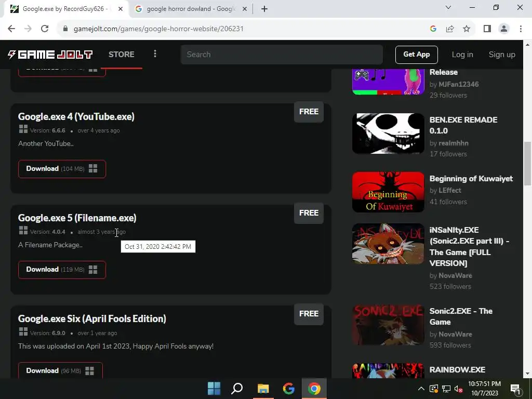Screen dimensions: 532x399
Task: Open the Google app in taskbar
Action: [288, 389]
